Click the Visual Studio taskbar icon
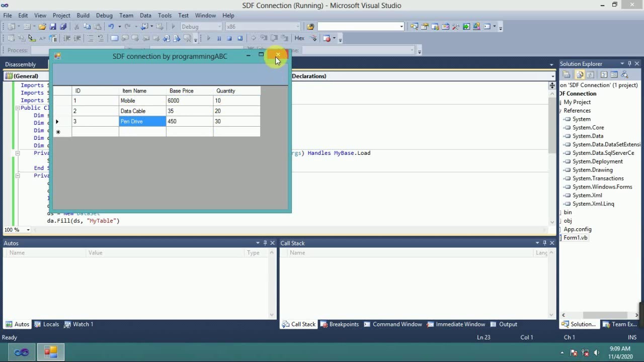This screenshot has width=644, height=362. click(x=22, y=352)
